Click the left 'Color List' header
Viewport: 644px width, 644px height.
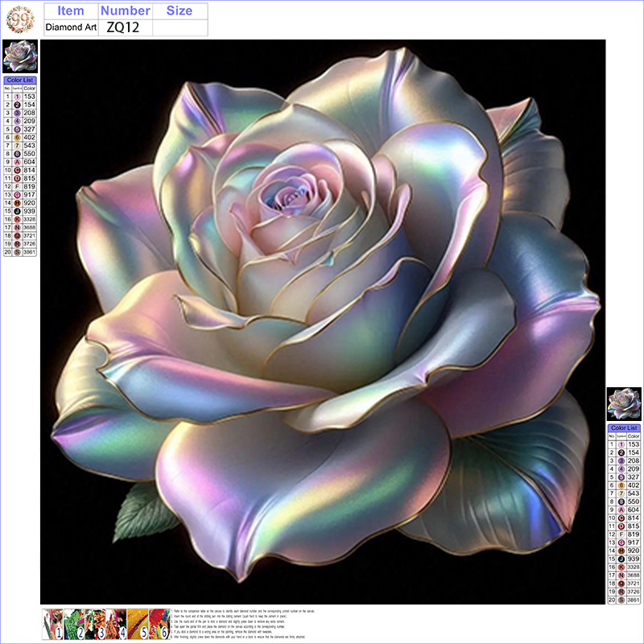(20, 80)
